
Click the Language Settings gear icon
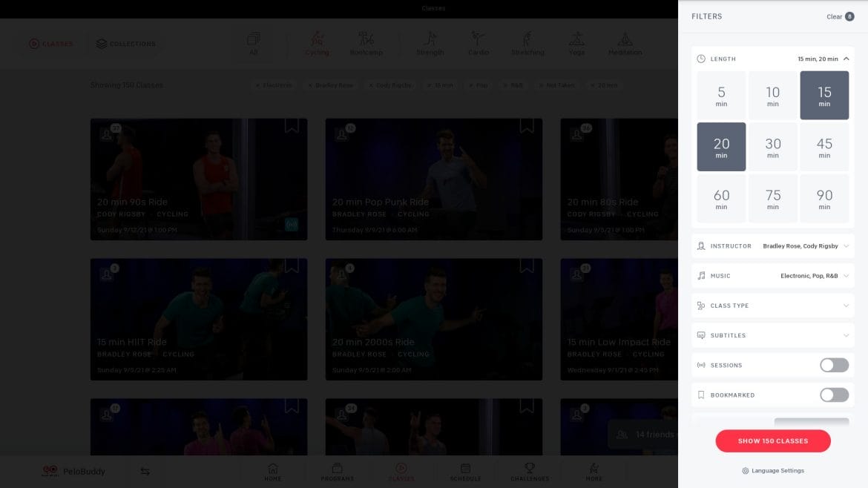click(745, 471)
